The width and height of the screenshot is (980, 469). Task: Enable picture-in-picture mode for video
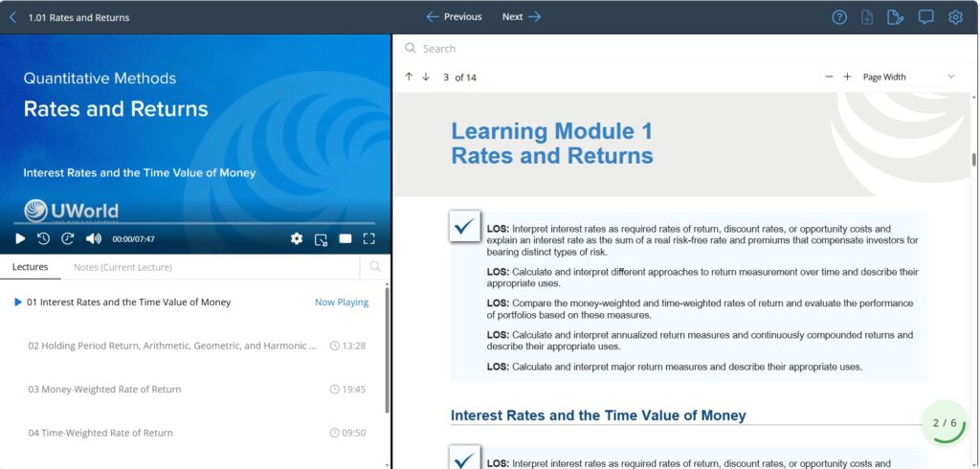[x=321, y=239]
